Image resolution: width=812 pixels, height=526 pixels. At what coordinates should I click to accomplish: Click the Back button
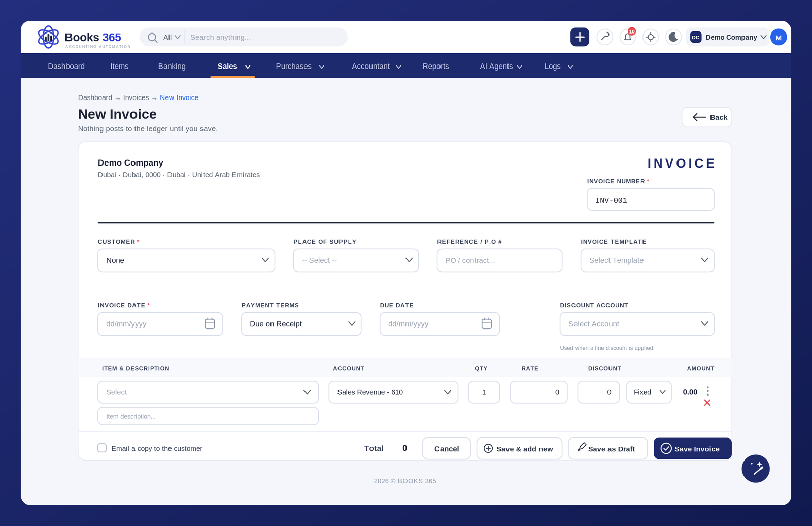coord(706,117)
